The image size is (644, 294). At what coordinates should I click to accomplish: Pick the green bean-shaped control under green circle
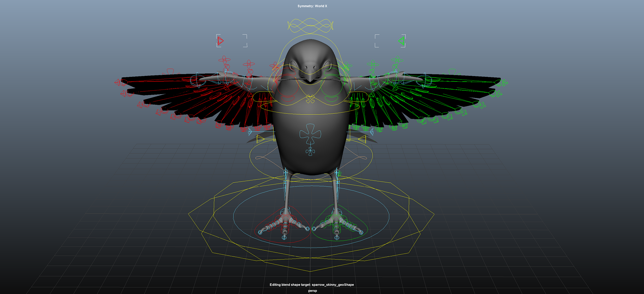(x=332, y=98)
